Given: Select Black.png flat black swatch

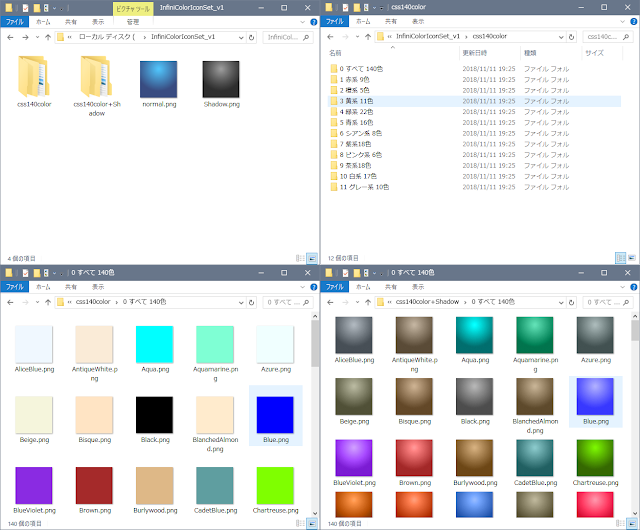Looking at the screenshot, I should (x=154, y=415).
